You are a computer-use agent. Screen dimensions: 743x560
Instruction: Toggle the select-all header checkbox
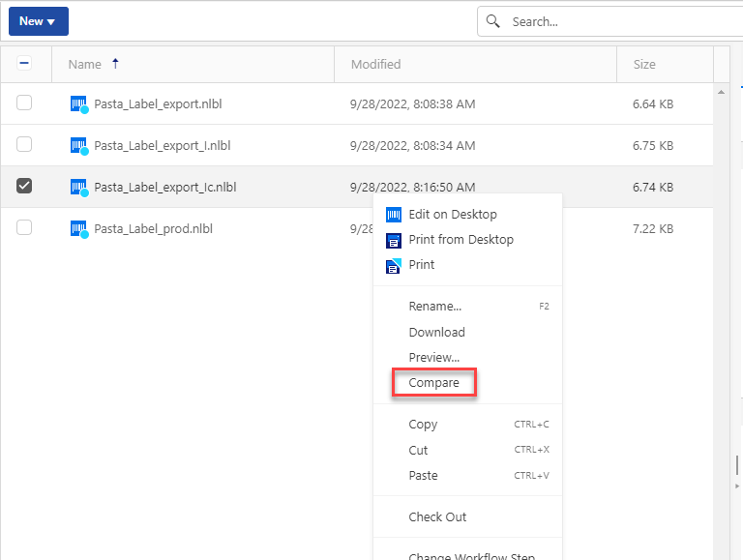25,64
